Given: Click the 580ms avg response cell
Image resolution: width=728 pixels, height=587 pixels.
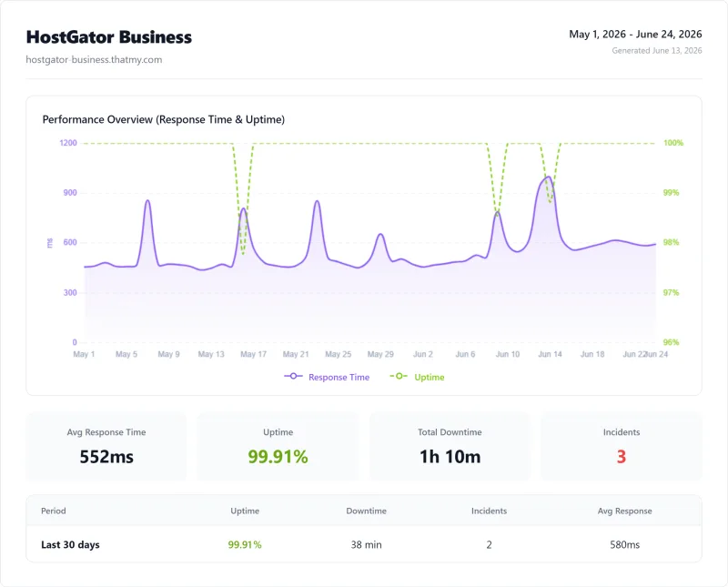Looking at the screenshot, I should 624,545.
